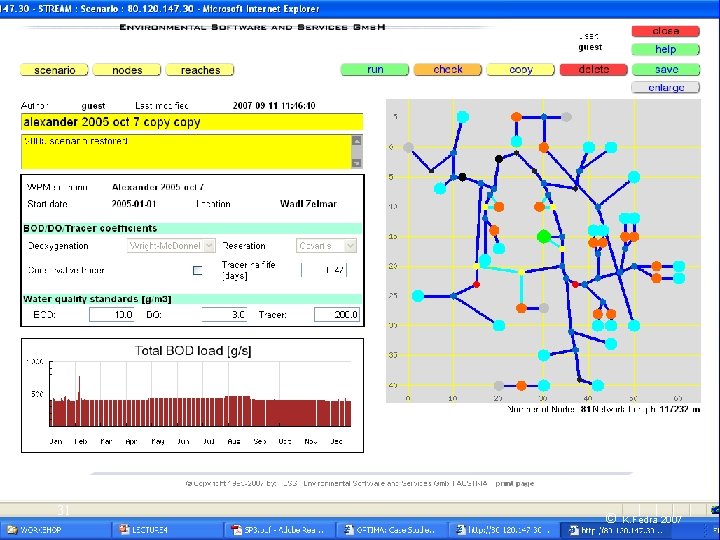Pick the red node on the map's left branch
720x540 pixels.
tap(476, 285)
